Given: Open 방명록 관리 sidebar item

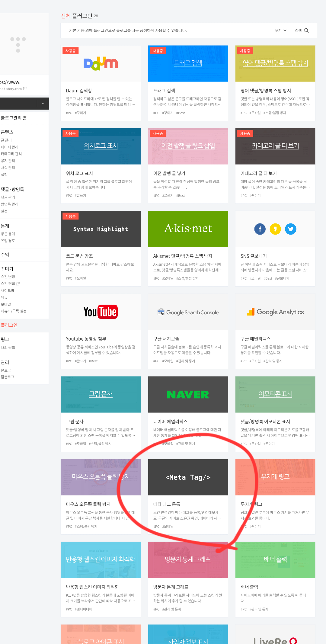Looking at the screenshot, I should [x=10, y=204].
